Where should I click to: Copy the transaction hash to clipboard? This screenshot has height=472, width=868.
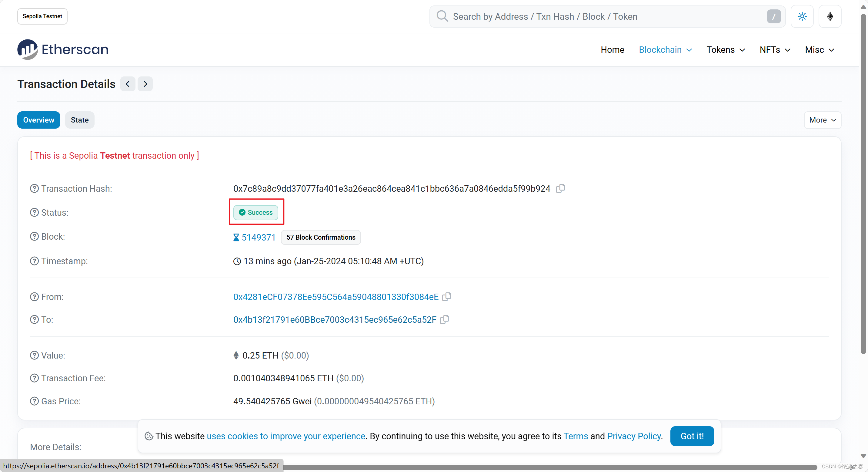tap(560, 188)
